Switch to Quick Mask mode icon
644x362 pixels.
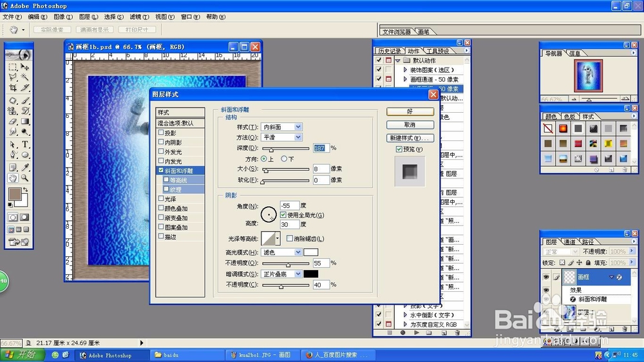[24, 217]
